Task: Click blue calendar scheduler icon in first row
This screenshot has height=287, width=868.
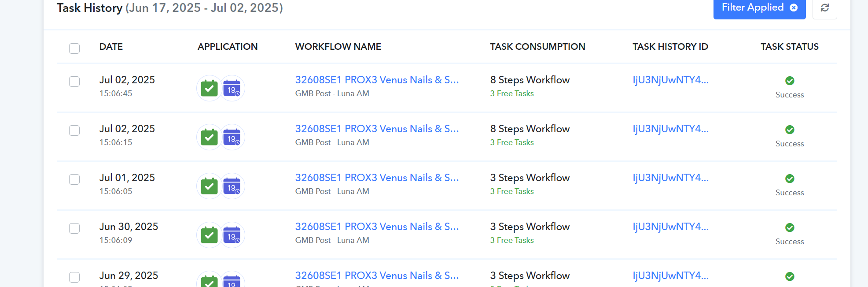Action: (232, 88)
